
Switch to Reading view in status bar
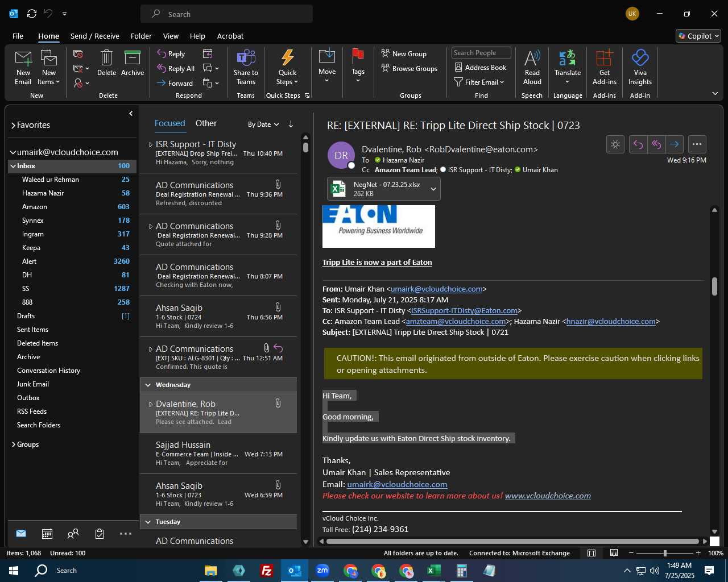pyautogui.click(x=614, y=553)
